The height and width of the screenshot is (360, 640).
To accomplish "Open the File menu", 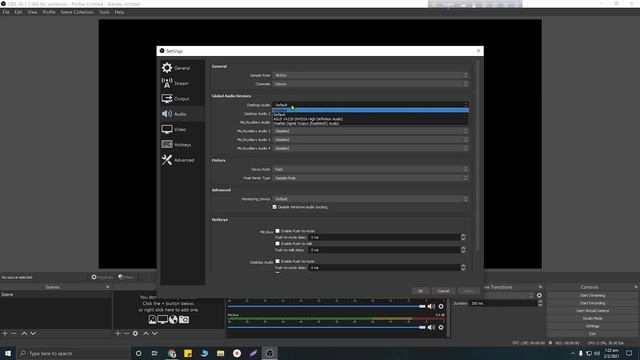I will (6, 12).
